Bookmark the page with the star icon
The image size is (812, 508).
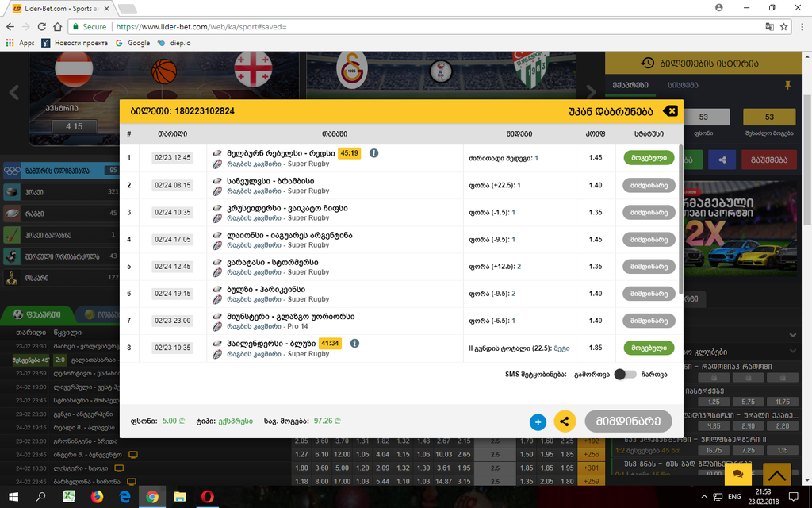(784, 26)
